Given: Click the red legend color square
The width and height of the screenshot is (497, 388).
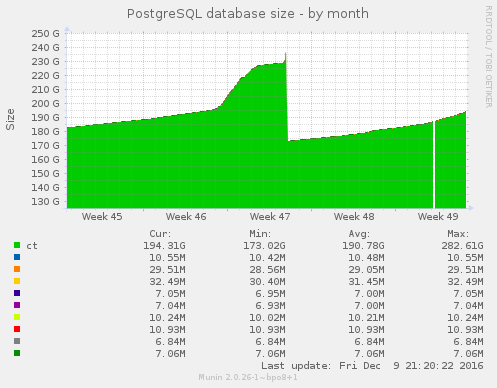Looking at the screenshot, I should 17,329.
